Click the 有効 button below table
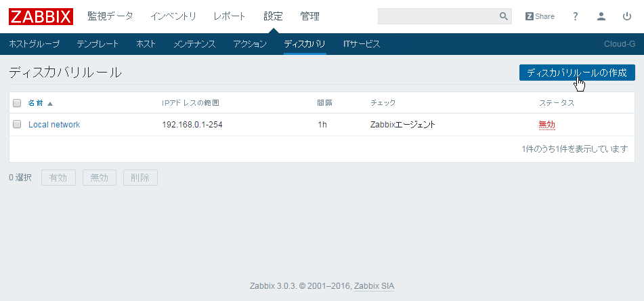The image size is (644, 301). pyautogui.click(x=58, y=178)
